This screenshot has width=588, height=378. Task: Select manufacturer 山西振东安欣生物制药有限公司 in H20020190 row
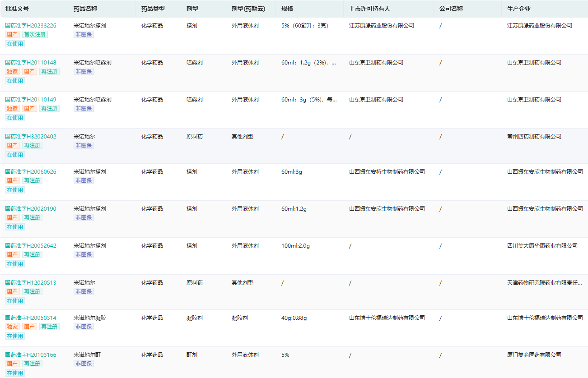click(545, 209)
